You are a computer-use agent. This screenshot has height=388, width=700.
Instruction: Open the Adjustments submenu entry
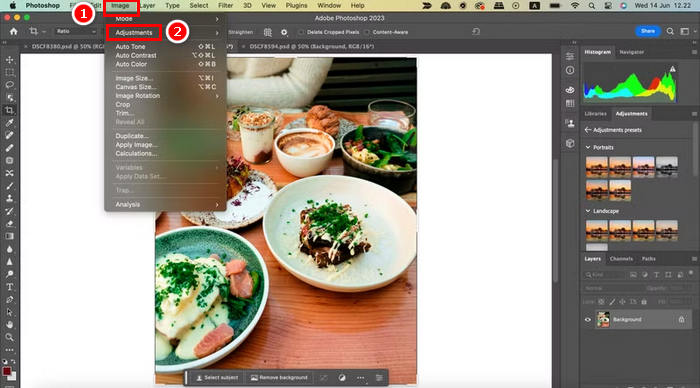tap(134, 33)
